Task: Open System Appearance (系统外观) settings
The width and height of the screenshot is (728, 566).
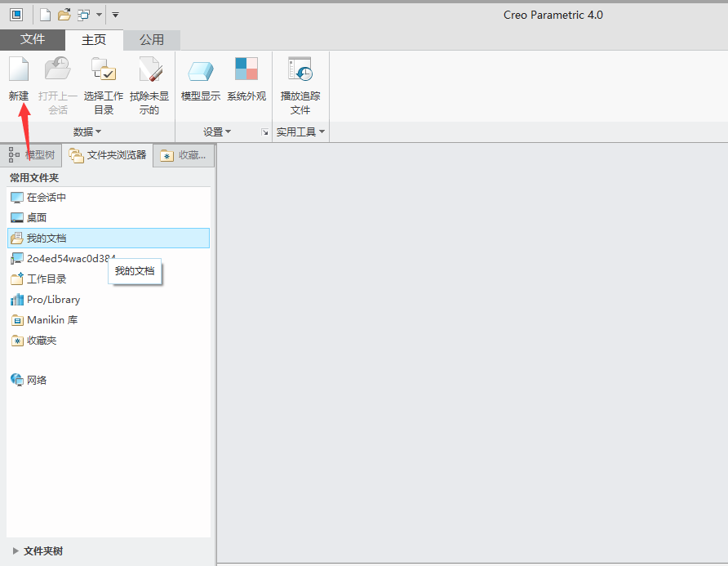Action: tap(246, 69)
